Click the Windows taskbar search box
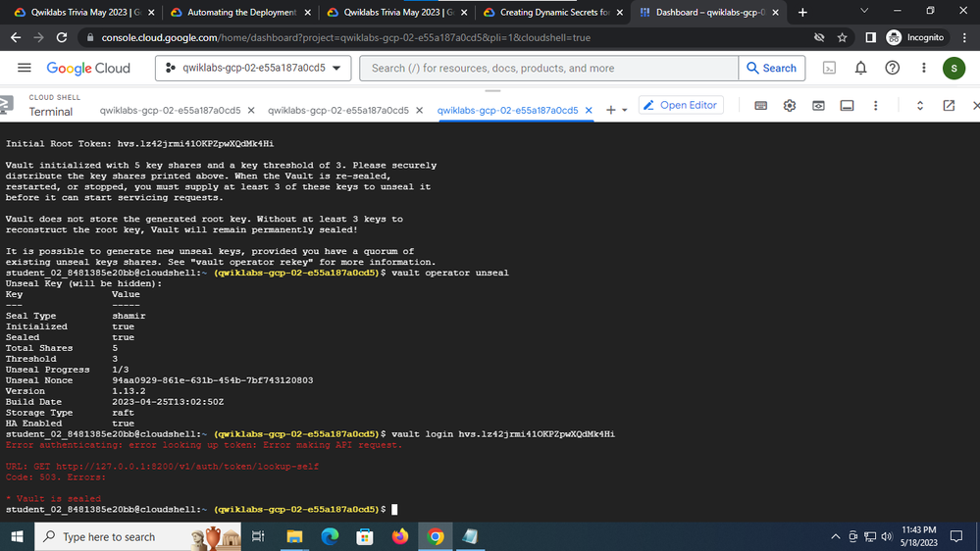 (137, 536)
